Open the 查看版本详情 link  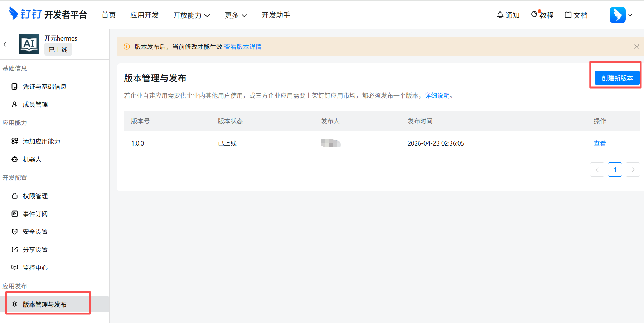(x=243, y=47)
